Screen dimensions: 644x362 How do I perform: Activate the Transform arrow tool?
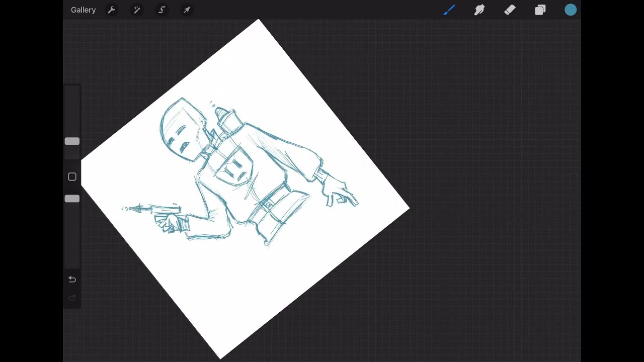pos(187,10)
